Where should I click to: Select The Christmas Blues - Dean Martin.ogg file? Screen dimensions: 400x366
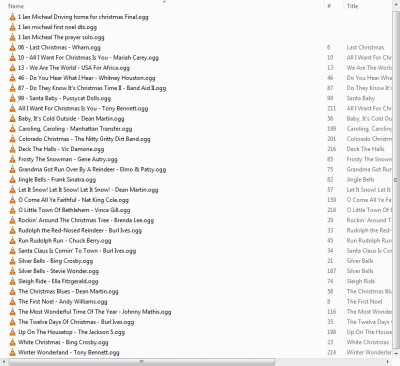click(x=68, y=291)
